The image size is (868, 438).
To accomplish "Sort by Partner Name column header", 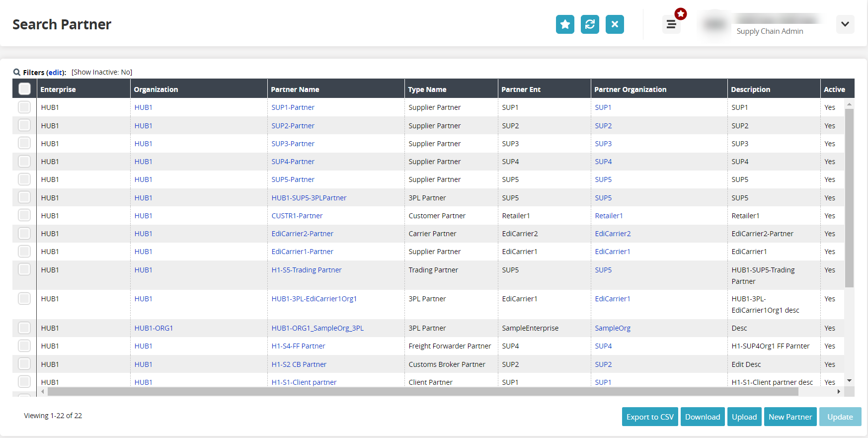I will 295,89.
